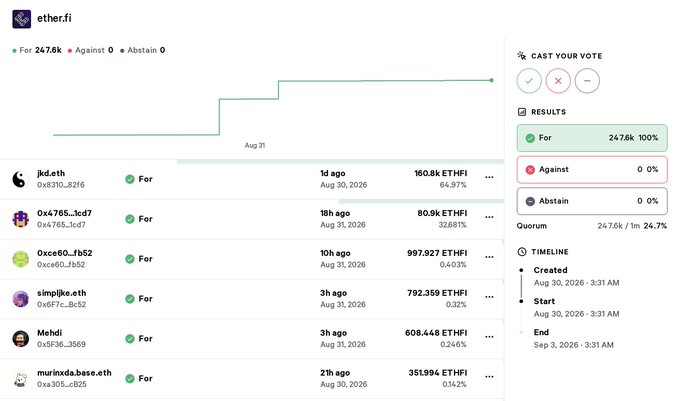Cast a For vote with checkmark circle
This screenshot has height=401, width=680.
pos(529,81)
